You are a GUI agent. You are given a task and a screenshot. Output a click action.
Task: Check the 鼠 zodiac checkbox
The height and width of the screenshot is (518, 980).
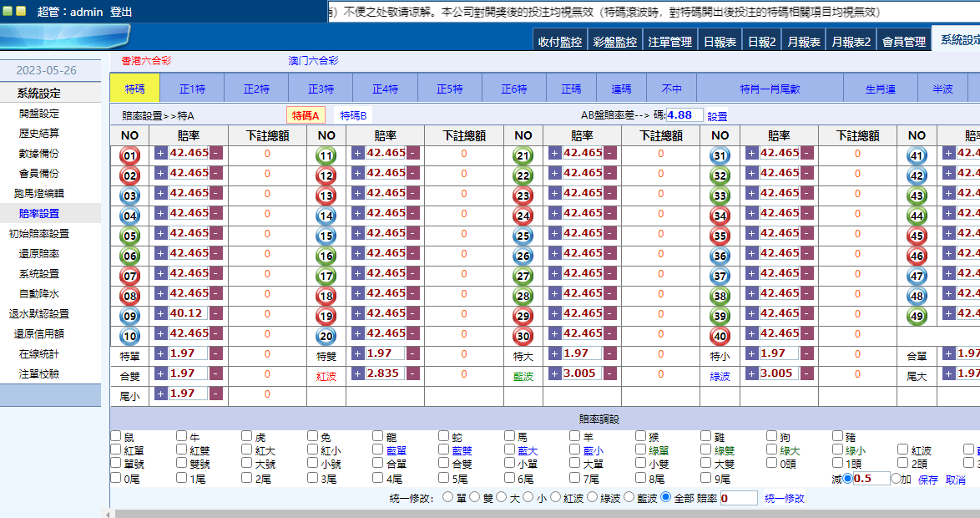point(116,436)
